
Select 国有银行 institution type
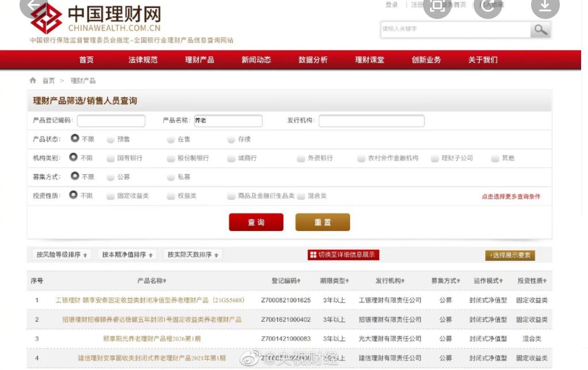[x=110, y=159]
